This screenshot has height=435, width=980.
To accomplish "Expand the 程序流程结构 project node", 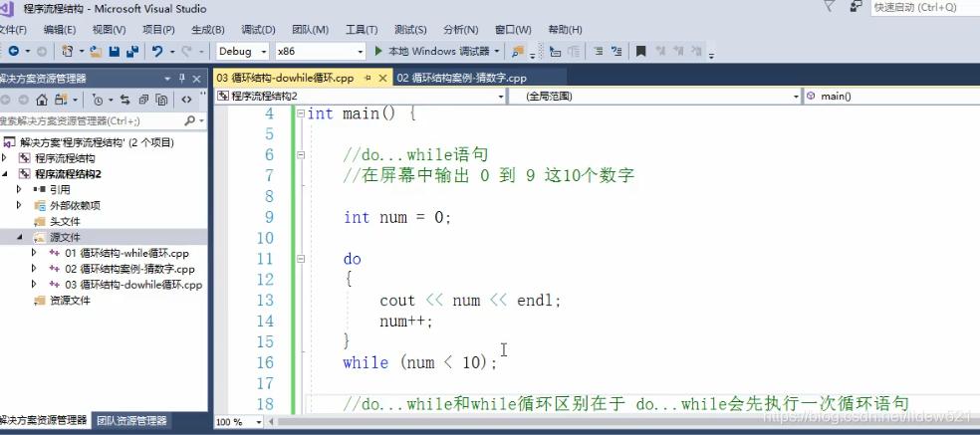I will pos(5,158).
